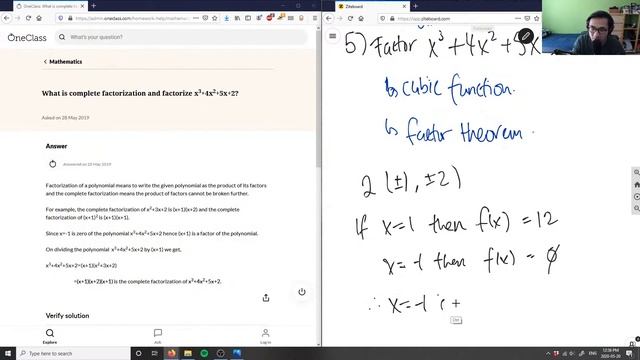Open the Ask tab in OneClass bottom bar
This screenshot has width=640, height=360.
(158, 336)
